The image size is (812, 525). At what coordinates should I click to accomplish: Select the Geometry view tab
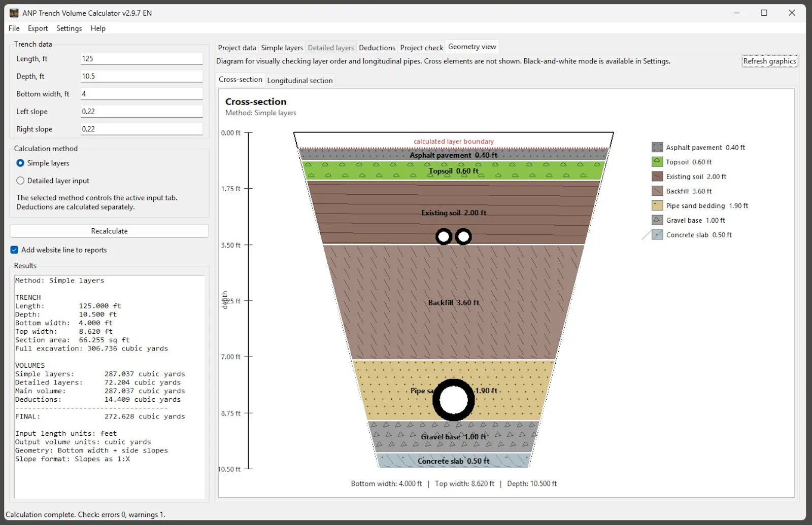pyautogui.click(x=472, y=47)
